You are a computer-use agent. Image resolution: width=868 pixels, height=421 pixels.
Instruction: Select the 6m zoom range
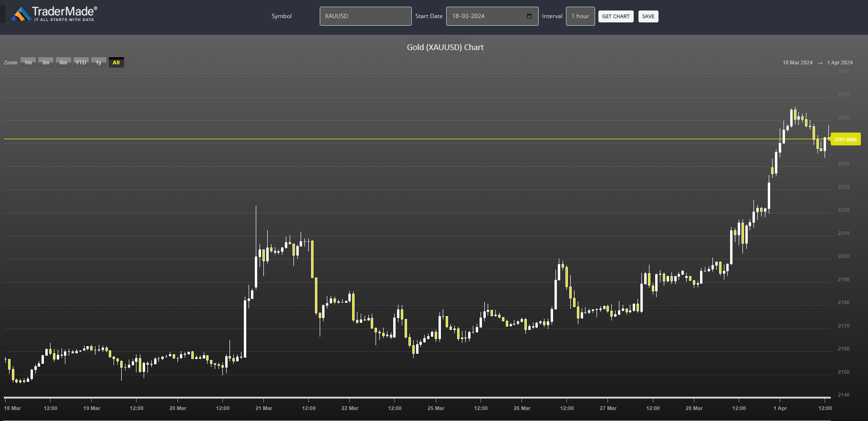(63, 62)
